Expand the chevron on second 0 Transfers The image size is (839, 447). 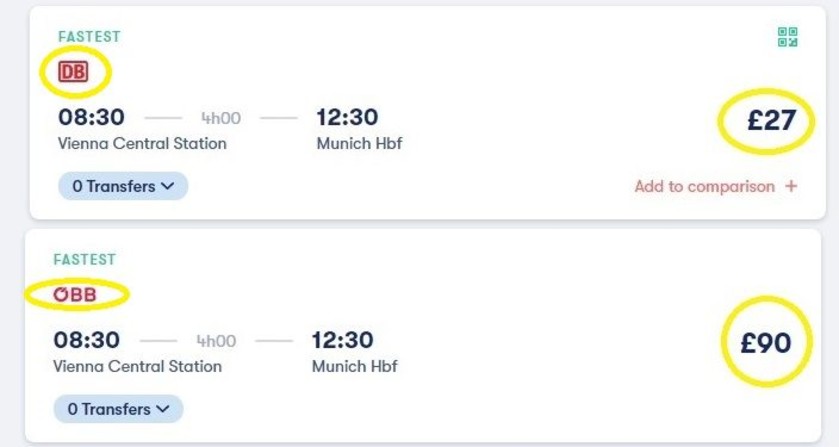pos(163,409)
